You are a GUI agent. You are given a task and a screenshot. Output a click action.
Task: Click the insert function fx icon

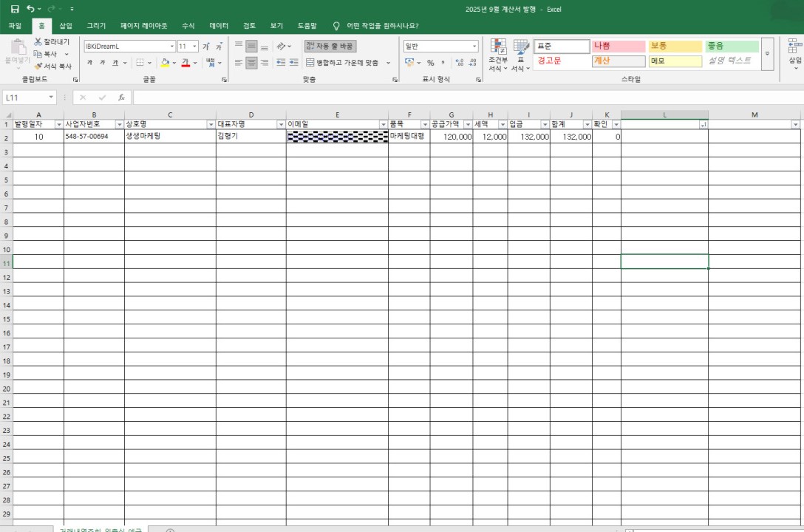click(x=121, y=98)
